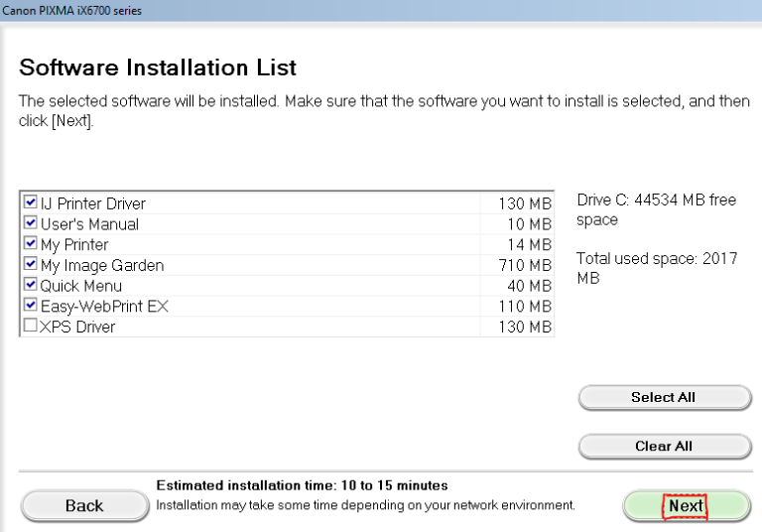Click the 40 MB size for Quick Menu
This screenshot has height=532, width=762.
click(530, 286)
